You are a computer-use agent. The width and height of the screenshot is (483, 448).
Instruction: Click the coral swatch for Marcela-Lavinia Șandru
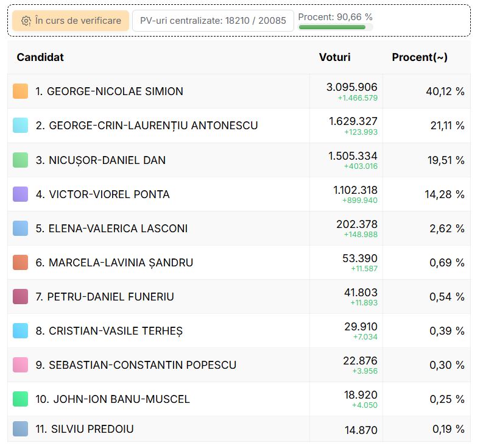[20, 262]
